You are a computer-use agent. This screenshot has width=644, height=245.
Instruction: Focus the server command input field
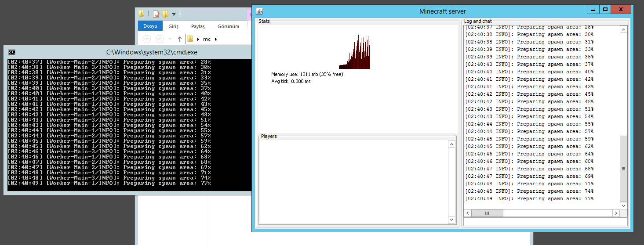point(546,222)
